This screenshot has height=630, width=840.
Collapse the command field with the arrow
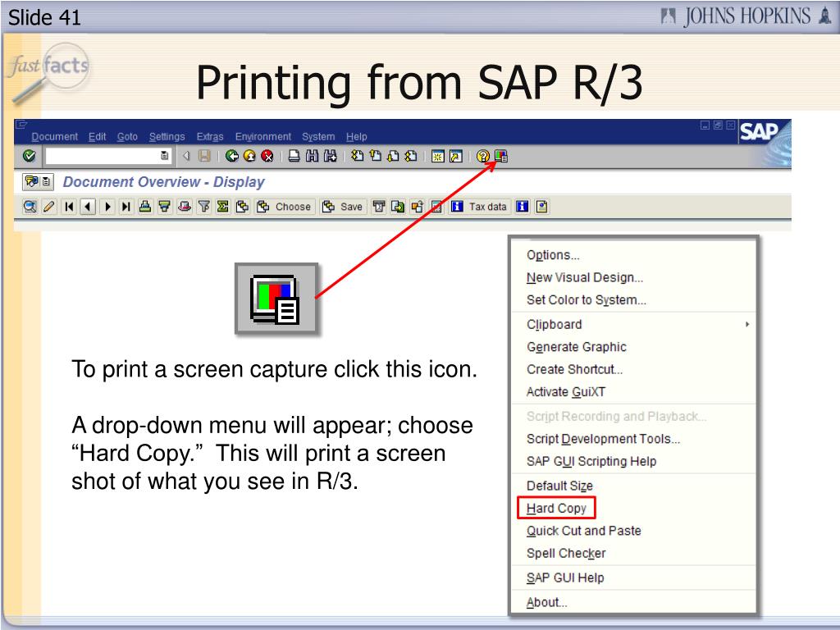186,156
